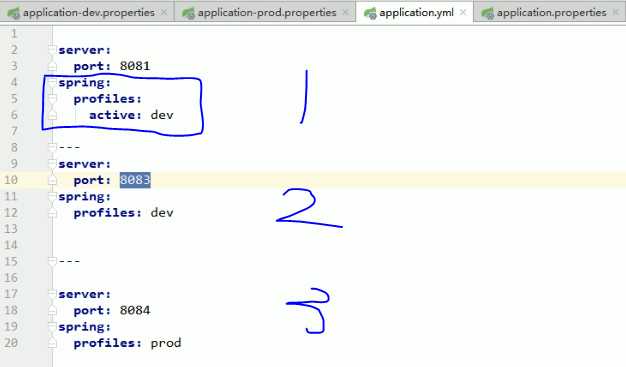The image size is (626, 367).
Task: Click fold end marker on line 10
Action: tap(52, 180)
